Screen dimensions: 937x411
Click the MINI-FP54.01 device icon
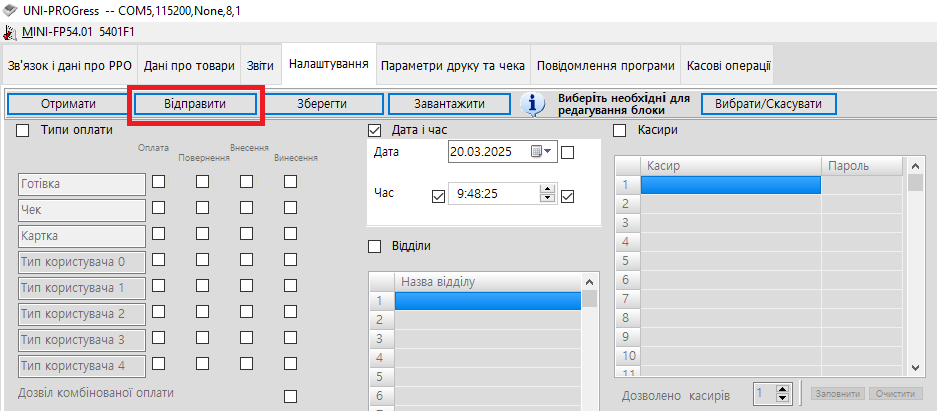[10, 32]
